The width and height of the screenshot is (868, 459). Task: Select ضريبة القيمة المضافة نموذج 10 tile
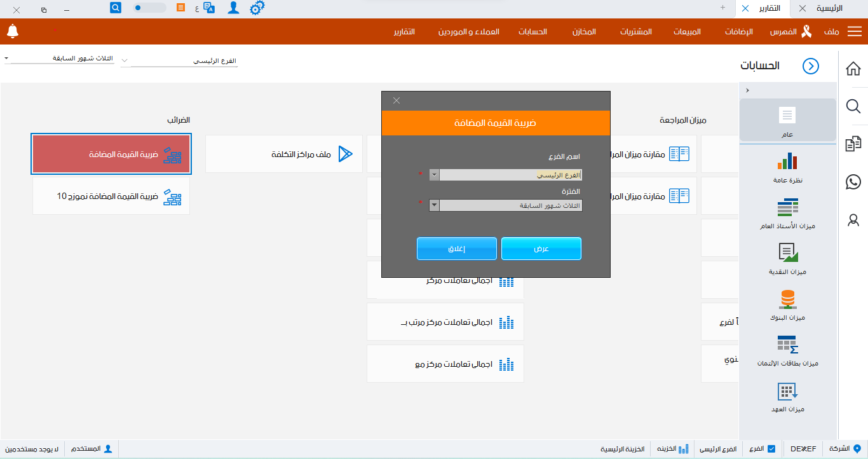(111, 196)
